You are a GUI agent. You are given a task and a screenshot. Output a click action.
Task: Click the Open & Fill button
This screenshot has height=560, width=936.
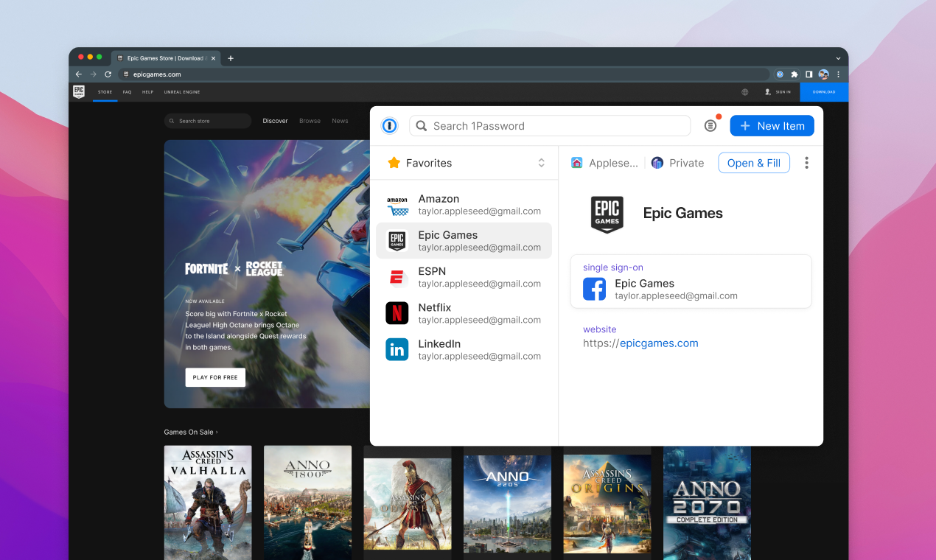click(x=754, y=163)
